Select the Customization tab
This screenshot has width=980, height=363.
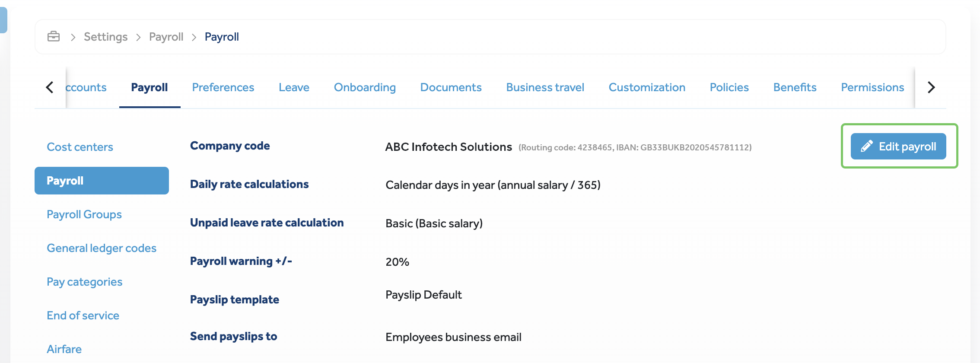pos(647,87)
